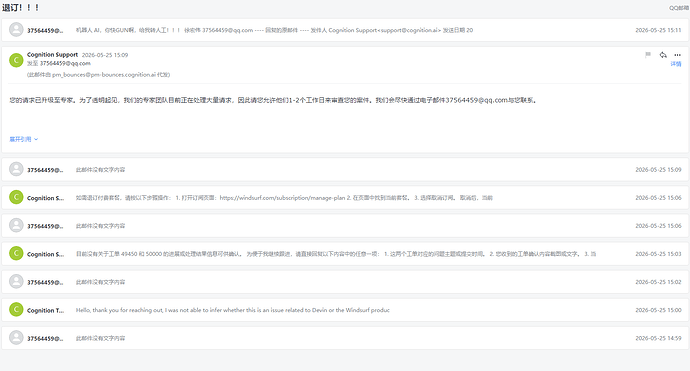Open the three-dot more options menu
Screen dimensions: 690x371
(x=677, y=55)
